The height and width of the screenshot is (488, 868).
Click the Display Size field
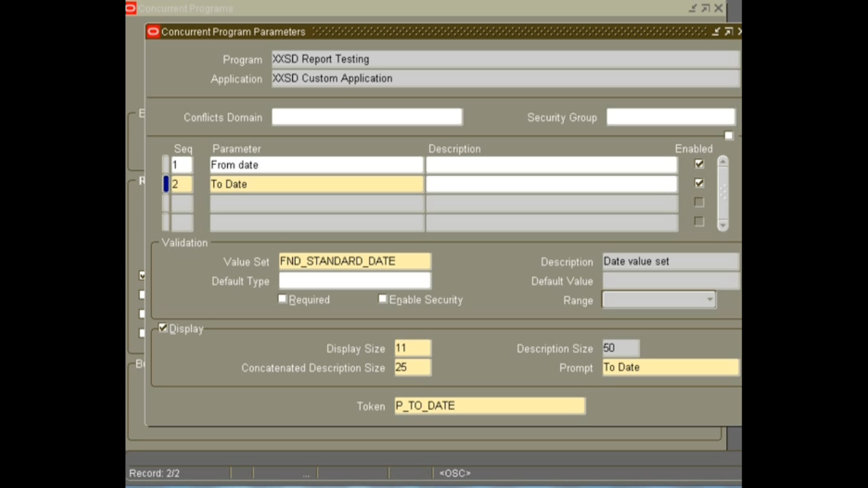tap(412, 348)
